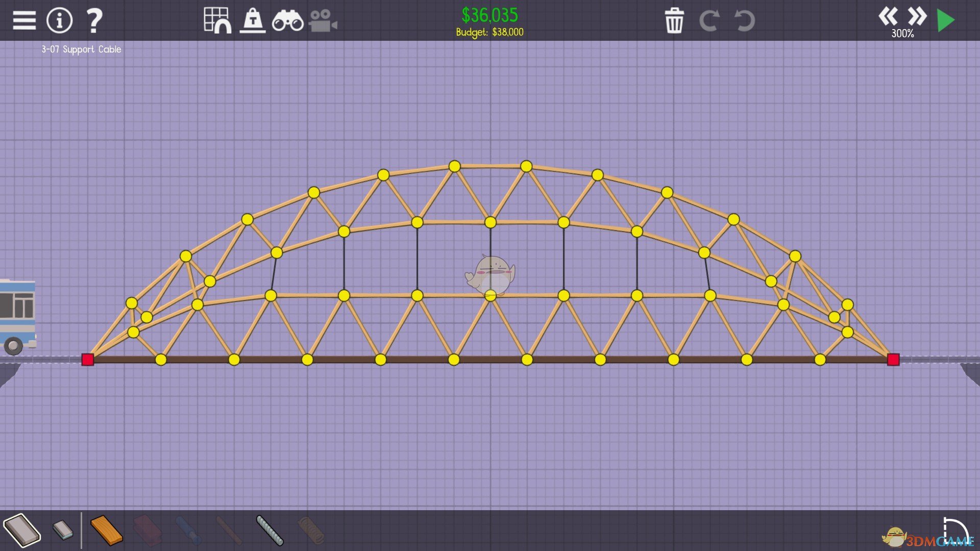Open the help question mark
The height and width of the screenshot is (551, 980).
click(94, 20)
